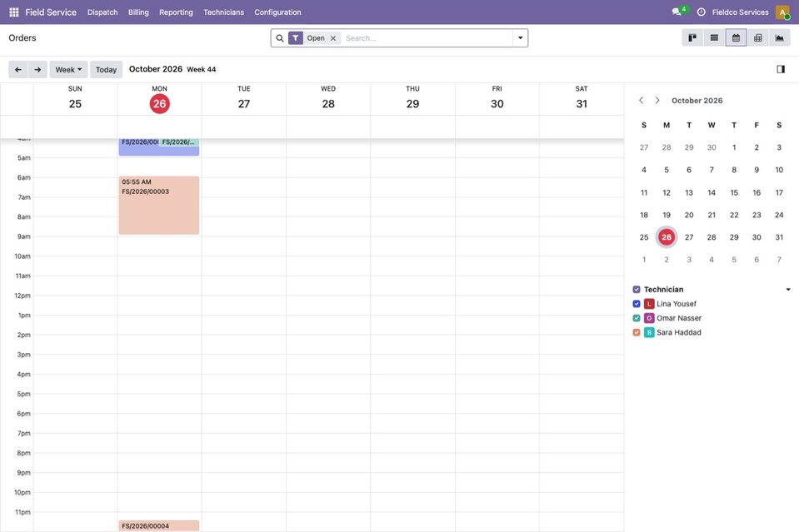This screenshot has width=799, height=532.
Task: Click the Today button
Action: 106,69
